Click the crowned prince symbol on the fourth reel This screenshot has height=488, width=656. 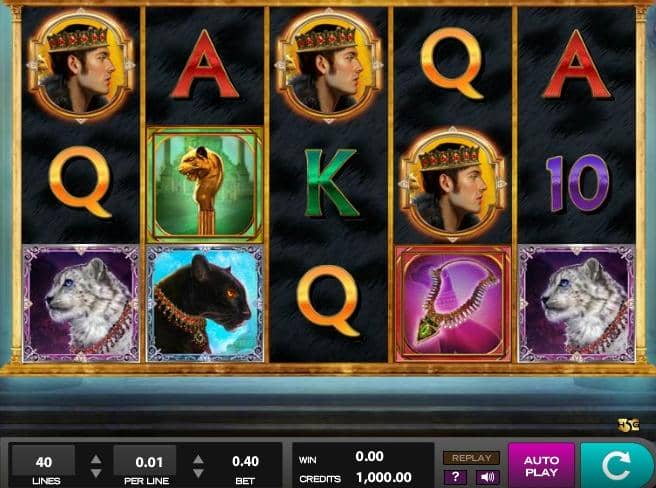453,185
